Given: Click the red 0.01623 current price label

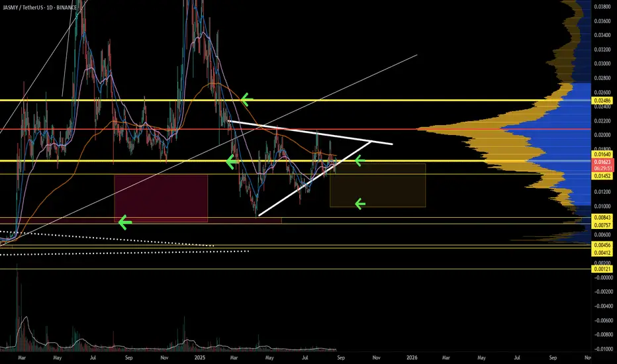Looking at the screenshot, I should click(x=602, y=161).
